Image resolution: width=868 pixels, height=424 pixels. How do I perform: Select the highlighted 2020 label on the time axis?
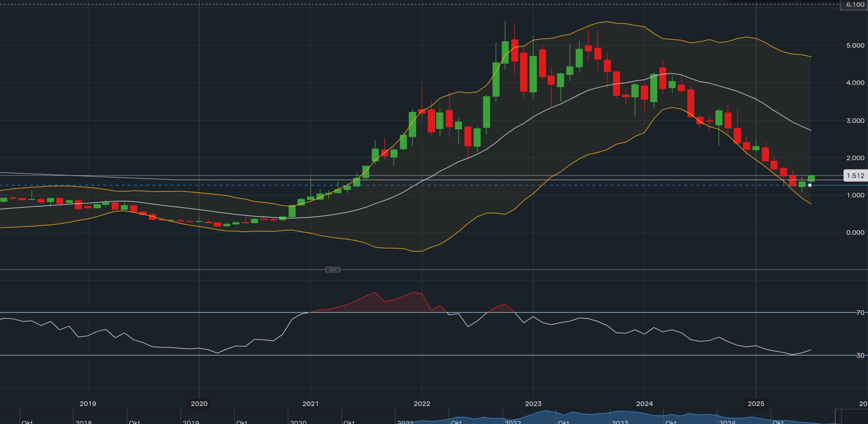coord(199,403)
